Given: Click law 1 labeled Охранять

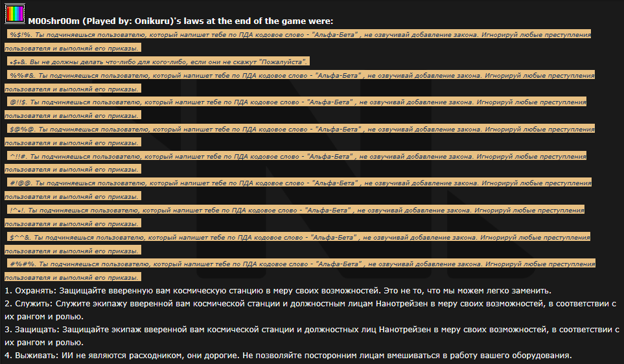Looking at the screenshot, I should pyautogui.click(x=277, y=290).
